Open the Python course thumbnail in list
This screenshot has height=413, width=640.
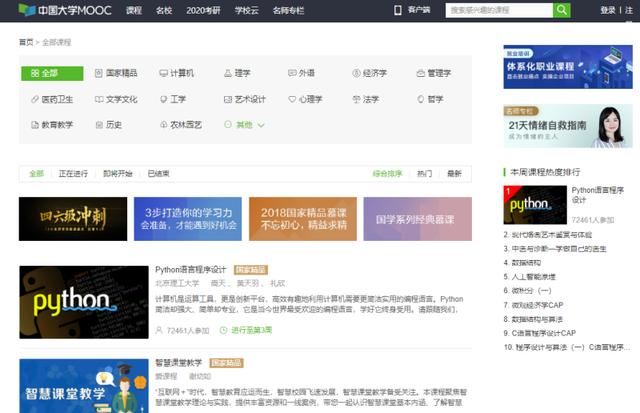tap(84, 302)
